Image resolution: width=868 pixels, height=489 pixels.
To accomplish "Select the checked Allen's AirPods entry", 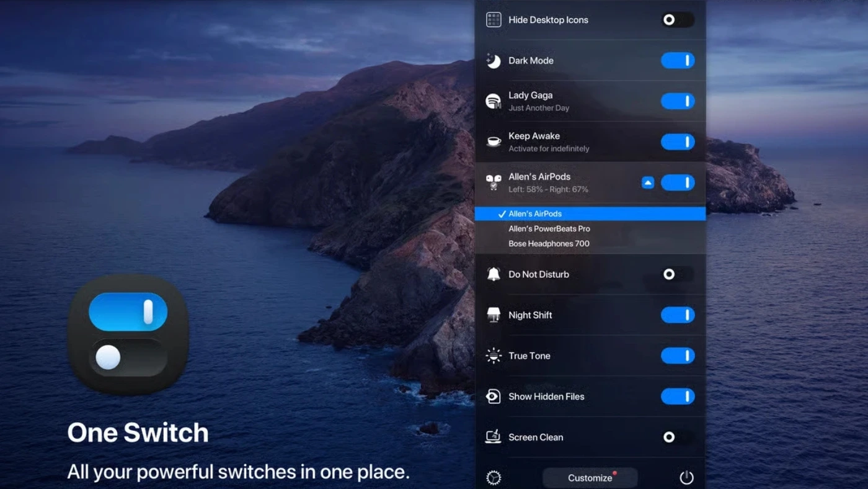I will click(534, 214).
